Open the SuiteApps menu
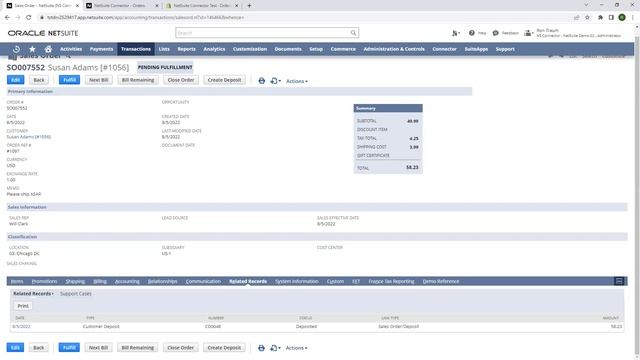Viewport: 640px width, 360px height. 476,49
